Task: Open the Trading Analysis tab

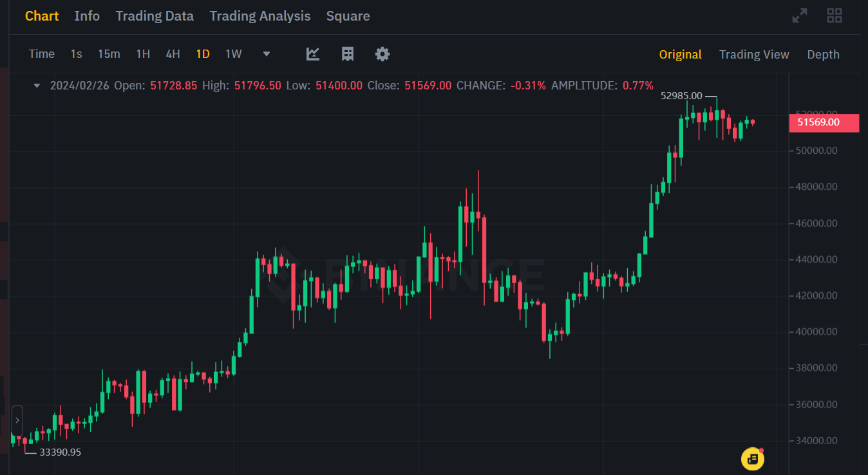Action: point(260,16)
